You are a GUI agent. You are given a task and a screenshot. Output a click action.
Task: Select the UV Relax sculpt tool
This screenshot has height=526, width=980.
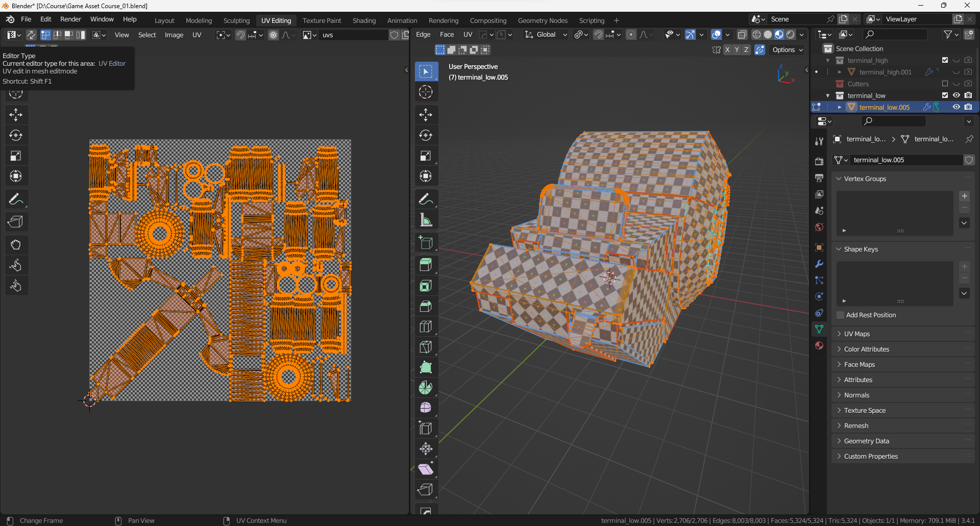point(16,265)
